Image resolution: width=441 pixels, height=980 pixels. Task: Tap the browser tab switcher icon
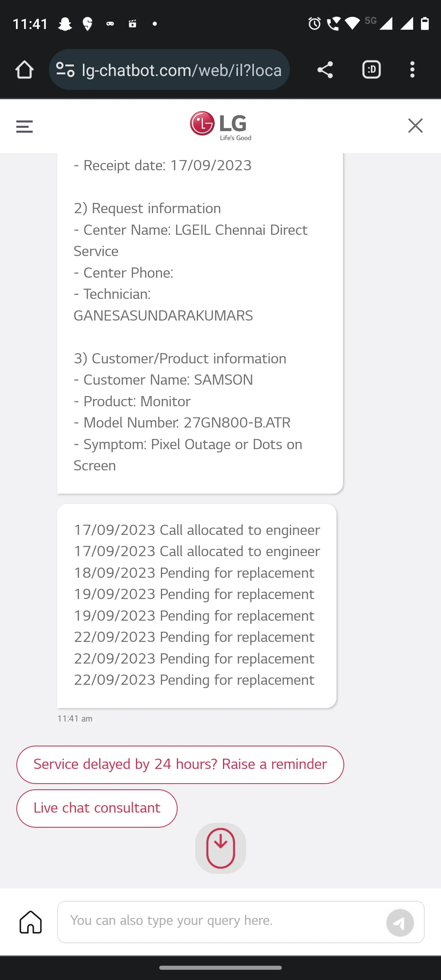pos(371,69)
